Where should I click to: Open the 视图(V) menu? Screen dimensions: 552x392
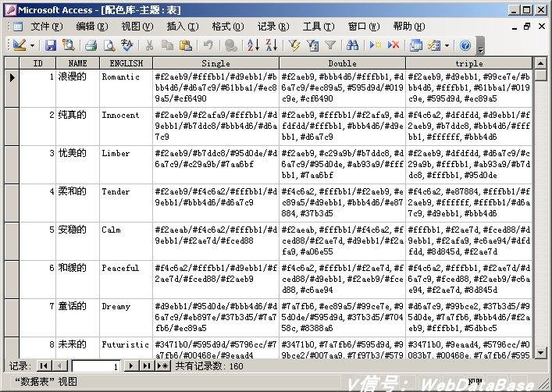(137, 27)
